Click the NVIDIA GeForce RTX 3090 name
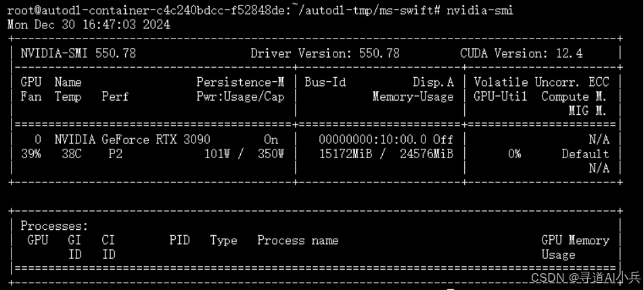Viewport: 644px width, 290px height. pyautogui.click(x=132, y=139)
